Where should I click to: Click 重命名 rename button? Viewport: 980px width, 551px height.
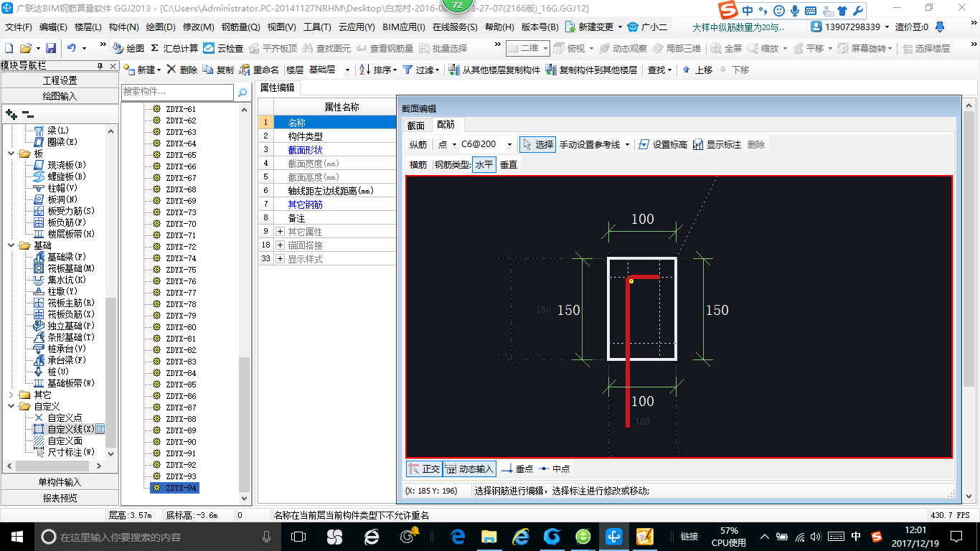tap(260, 70)
